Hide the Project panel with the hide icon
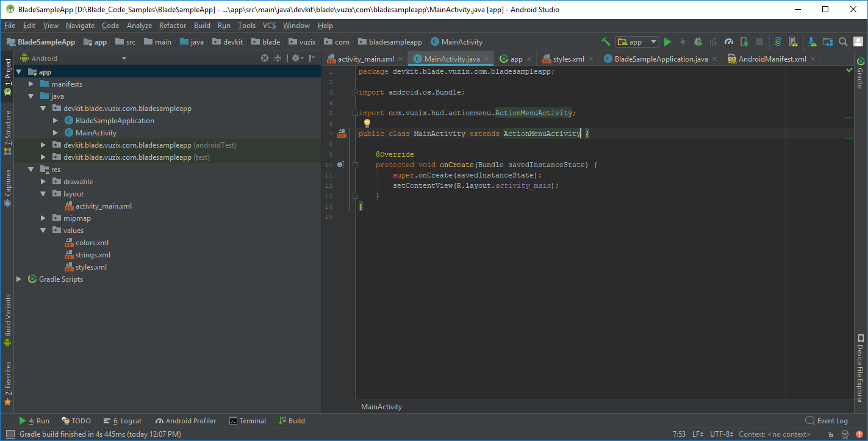Viewport: 868px width, 441px height. [313, 59]
